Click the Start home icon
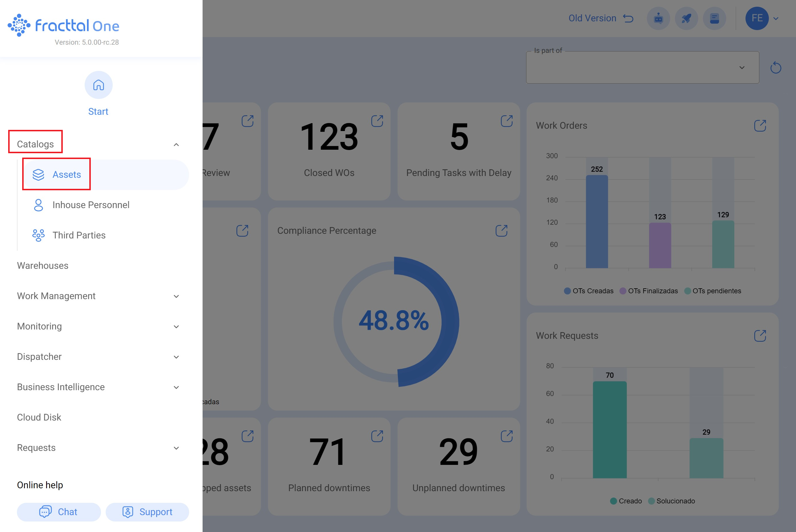 [98, 85]
